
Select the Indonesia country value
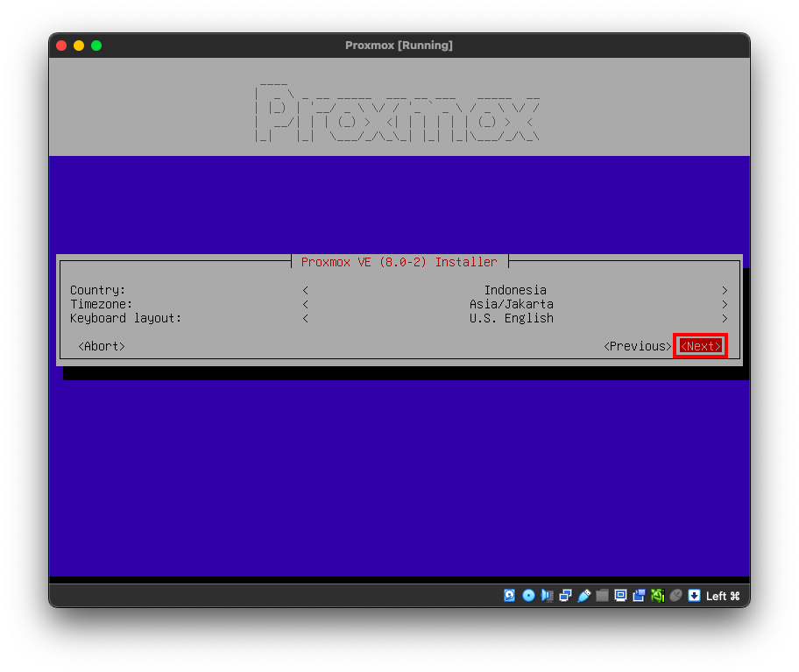click(515, 290)
